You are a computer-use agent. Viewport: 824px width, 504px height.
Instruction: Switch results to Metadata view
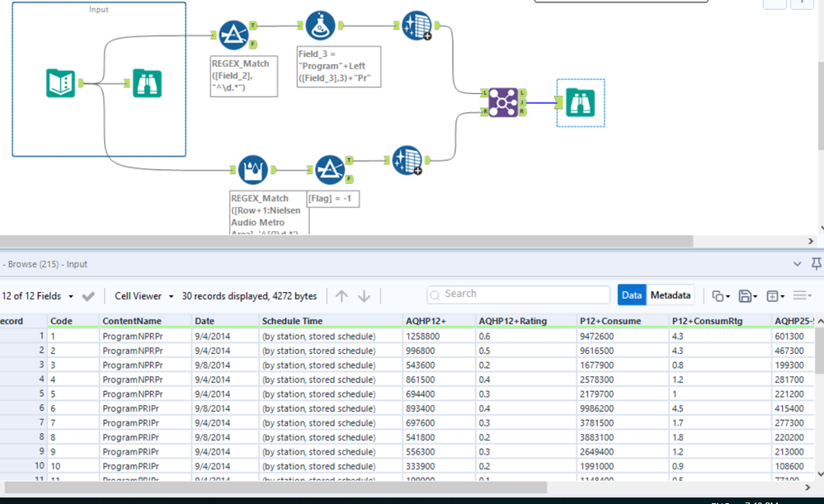(670, 295)
